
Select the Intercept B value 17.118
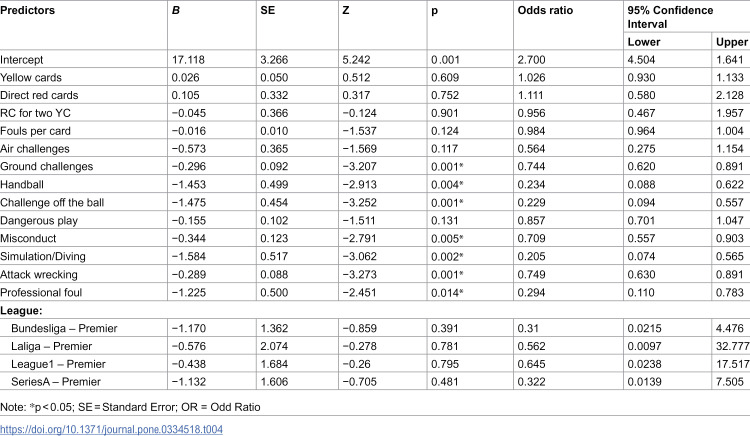[x=188, y=60]
